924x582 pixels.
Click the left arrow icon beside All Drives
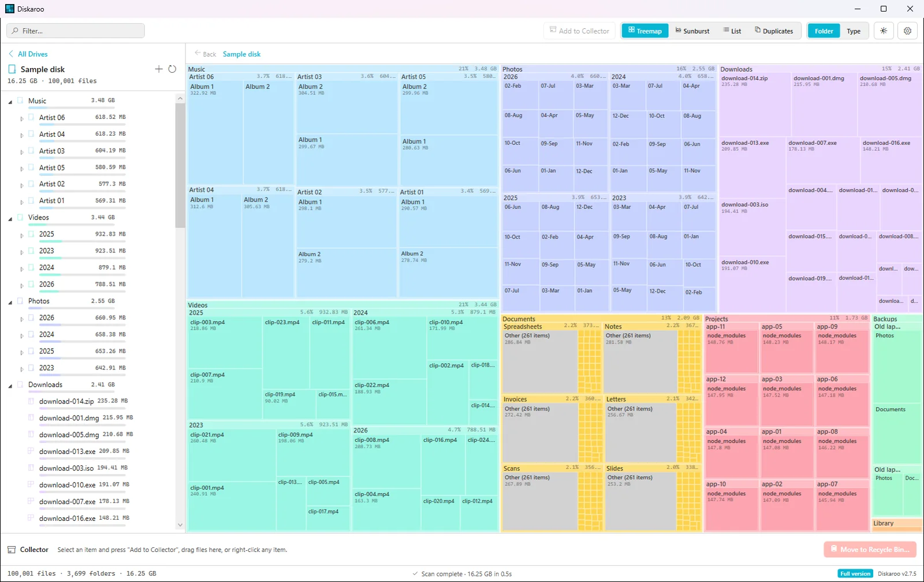tap(11, 54)
